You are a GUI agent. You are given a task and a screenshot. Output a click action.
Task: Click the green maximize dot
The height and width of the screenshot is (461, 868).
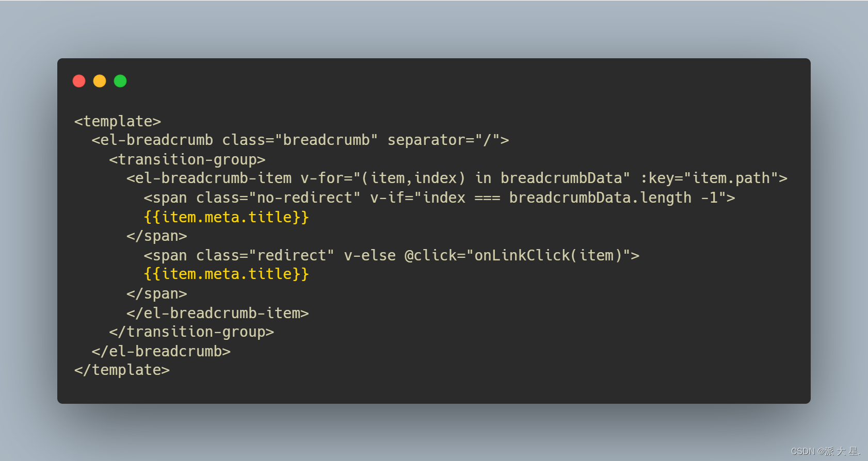(x=120, y=81)
